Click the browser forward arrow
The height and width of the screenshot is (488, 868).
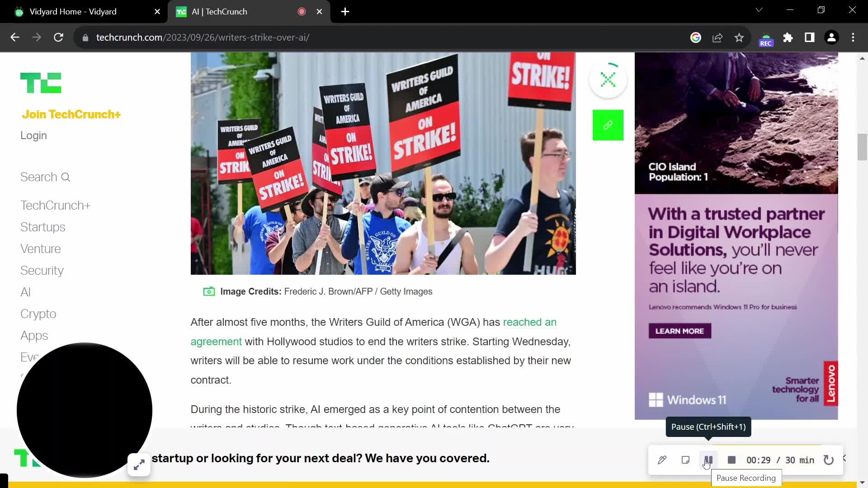[37, 38]
